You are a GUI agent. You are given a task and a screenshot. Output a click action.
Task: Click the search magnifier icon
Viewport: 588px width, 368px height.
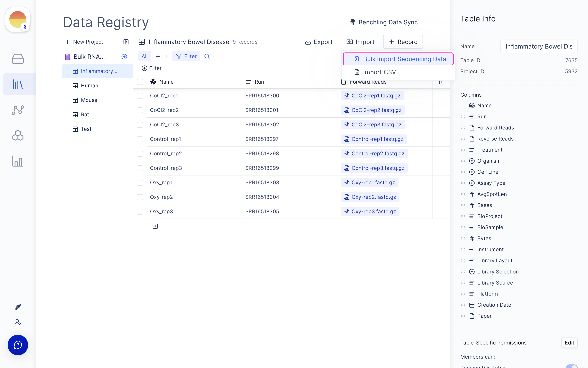coord(207,56)
